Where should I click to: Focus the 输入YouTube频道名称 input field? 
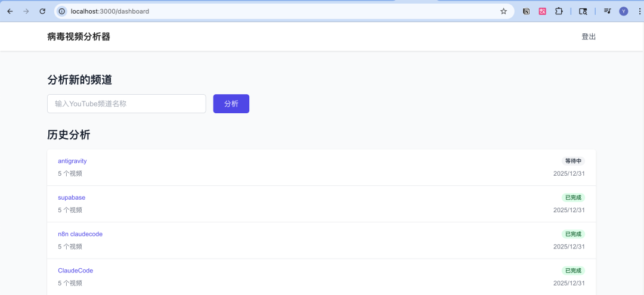[x=126, y=104]
